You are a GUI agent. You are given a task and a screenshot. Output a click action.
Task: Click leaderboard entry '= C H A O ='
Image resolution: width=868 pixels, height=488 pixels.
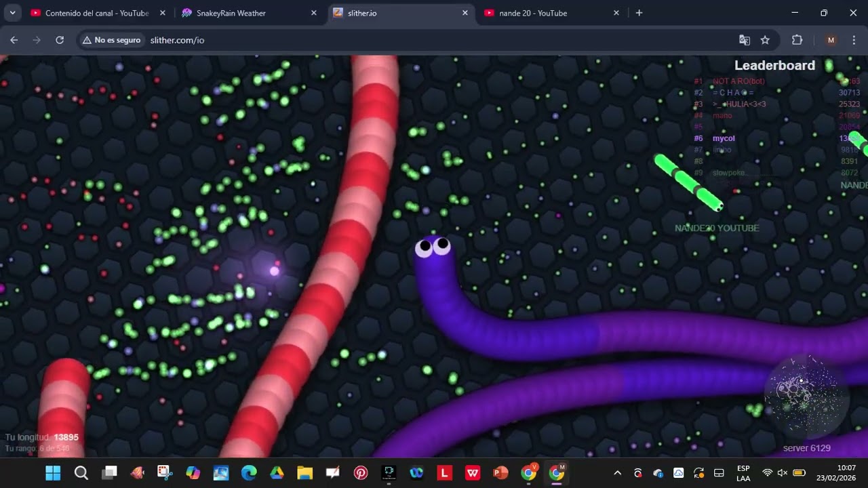pyautogui.click(x=733, y=93)
